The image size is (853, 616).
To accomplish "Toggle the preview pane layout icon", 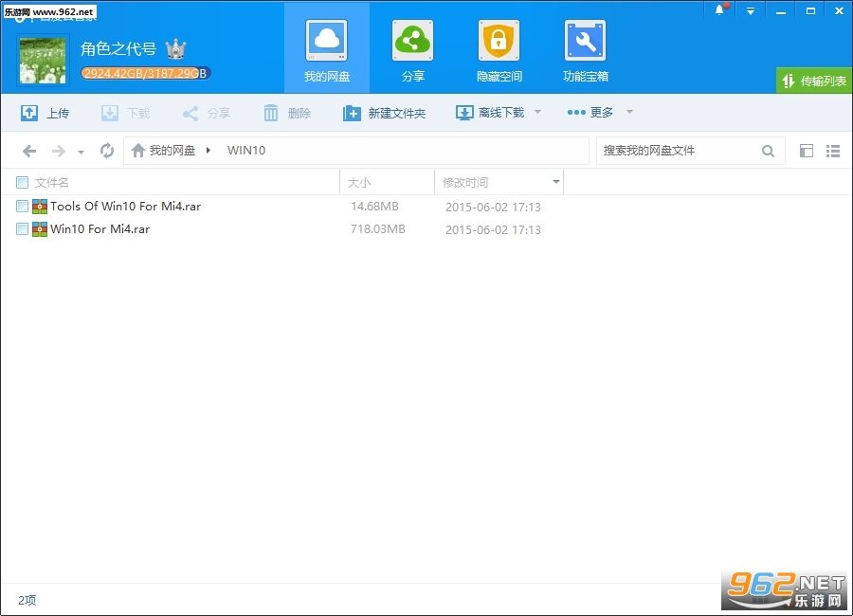I will (807, 151).
